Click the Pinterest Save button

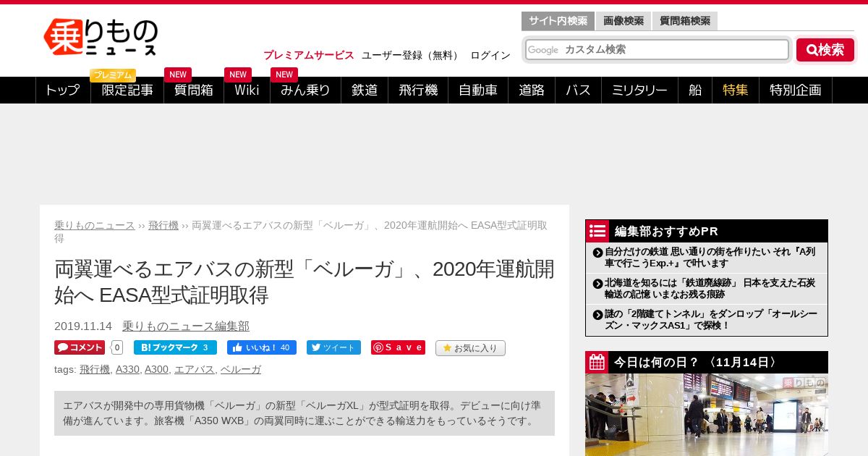pos(398,347)
